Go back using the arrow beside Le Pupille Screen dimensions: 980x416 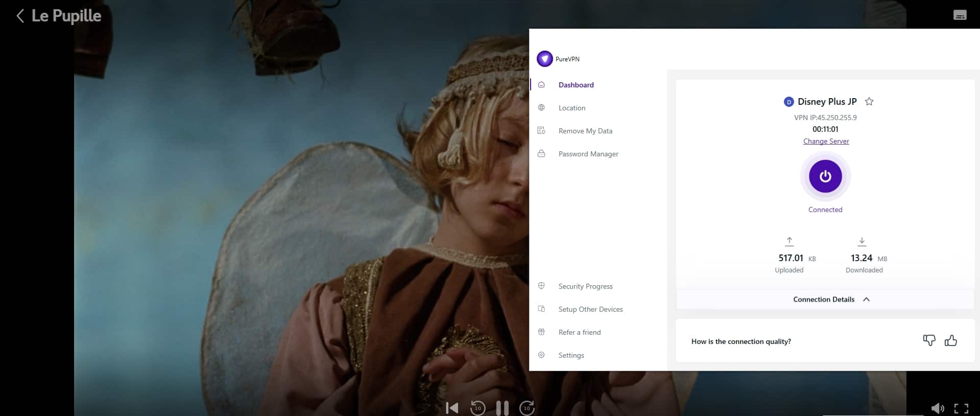tap(20, 16)
